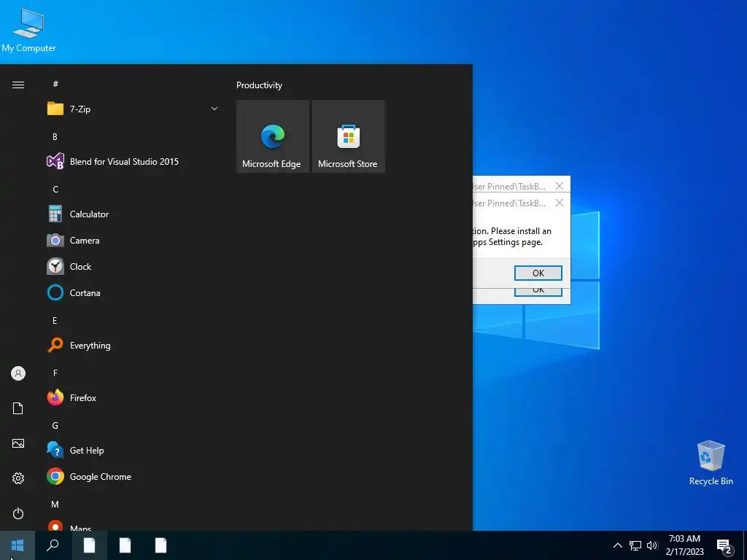Close the front Pinned TaskBar dialog

click(560, 203)
